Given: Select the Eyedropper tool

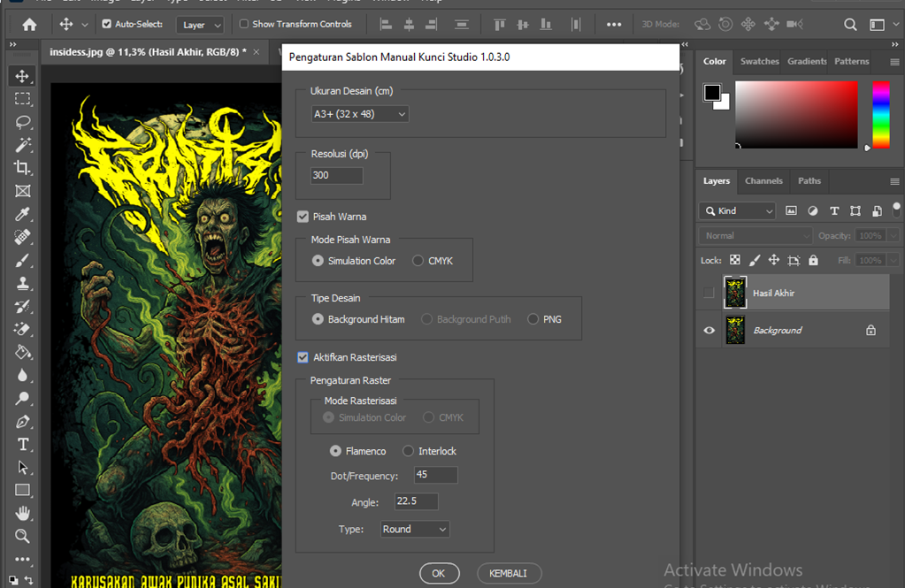Looking at the screenshot, I should coord(23,214).
